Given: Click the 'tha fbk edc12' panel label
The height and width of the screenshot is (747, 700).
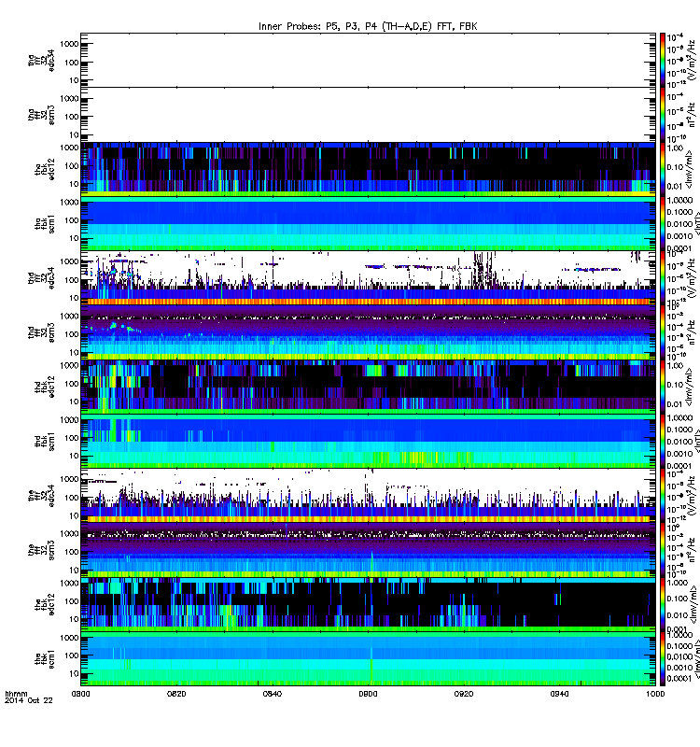Looking at the screenshot, I should (x=45, y=169).
